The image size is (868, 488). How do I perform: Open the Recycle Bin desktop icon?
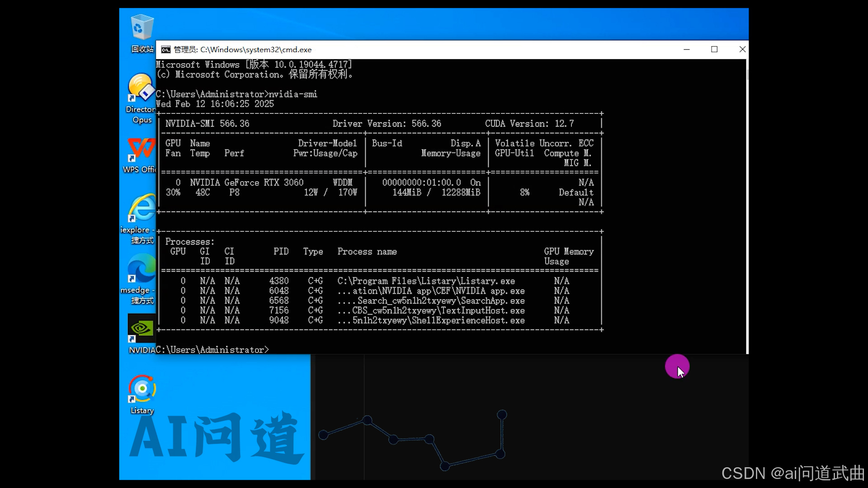[x=142, y=28]
